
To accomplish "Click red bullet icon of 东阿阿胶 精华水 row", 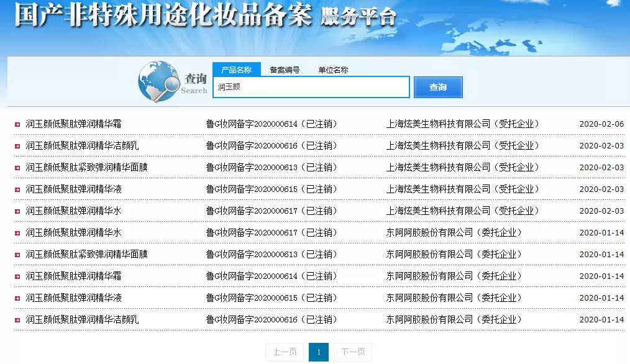I will 17,233.
